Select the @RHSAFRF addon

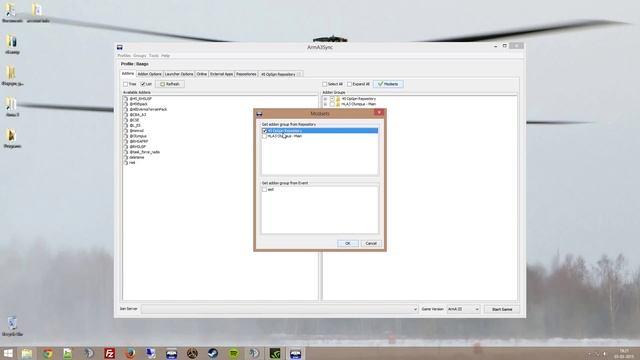click(139, 141)
